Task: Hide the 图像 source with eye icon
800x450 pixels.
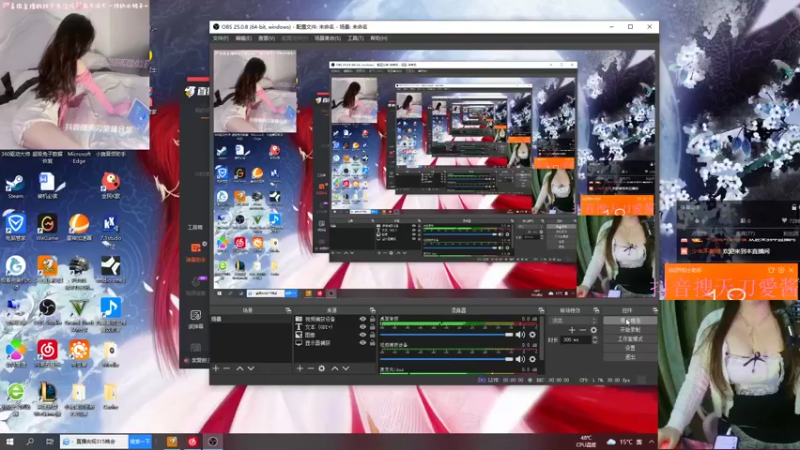Action: point(363,335)
